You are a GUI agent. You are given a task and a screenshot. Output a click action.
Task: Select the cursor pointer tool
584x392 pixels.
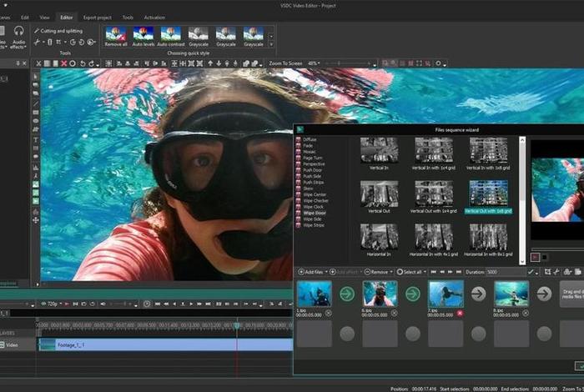36,77
